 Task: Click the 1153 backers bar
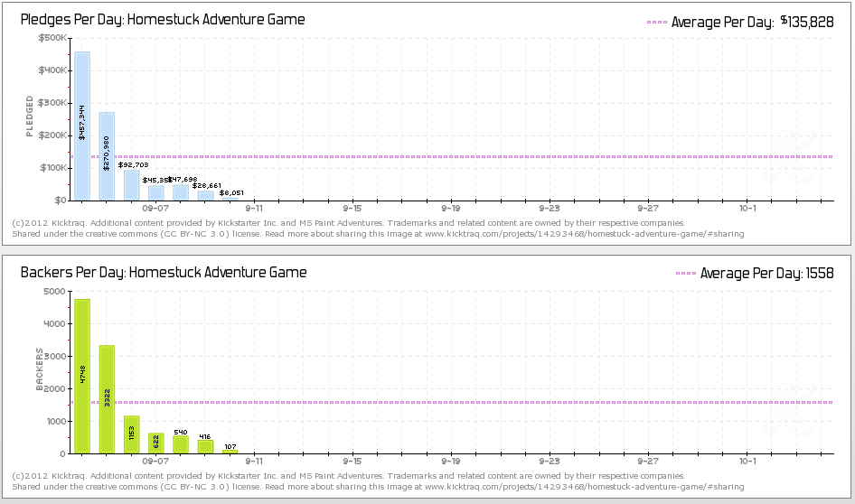click(131, 434)
